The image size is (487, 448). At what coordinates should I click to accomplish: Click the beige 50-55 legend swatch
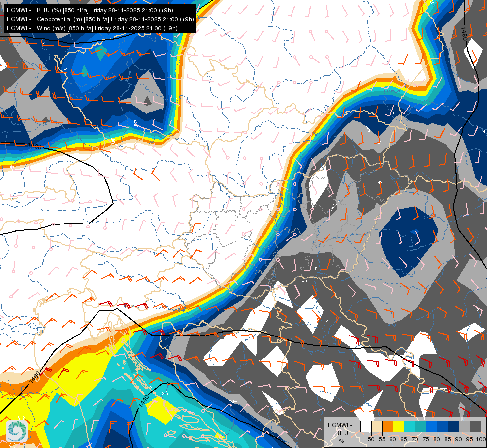click(x=377, y=426)
